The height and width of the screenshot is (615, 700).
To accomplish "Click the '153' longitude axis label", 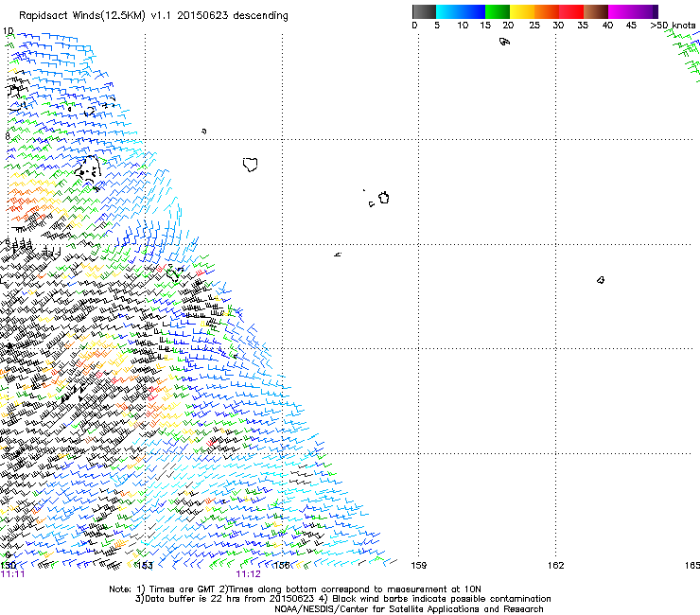I will (x=145, y=566).
